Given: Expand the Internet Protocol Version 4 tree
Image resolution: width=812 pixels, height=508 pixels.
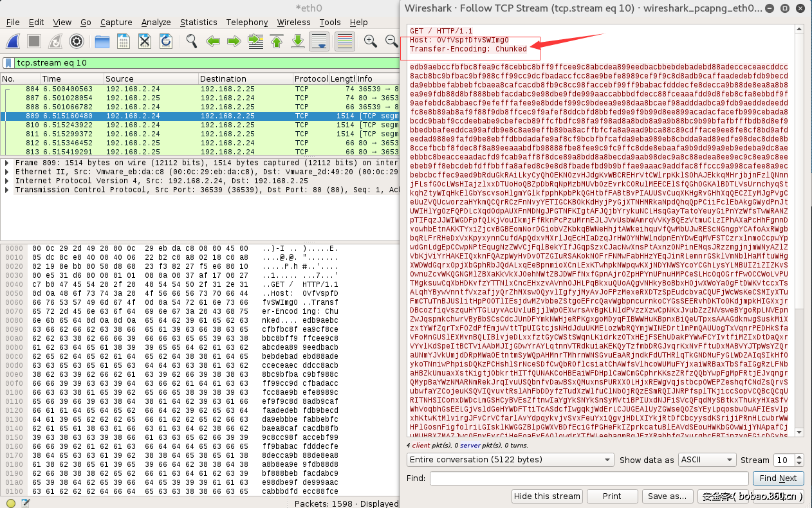Looking at the screenshot, I should coord(7,181).
